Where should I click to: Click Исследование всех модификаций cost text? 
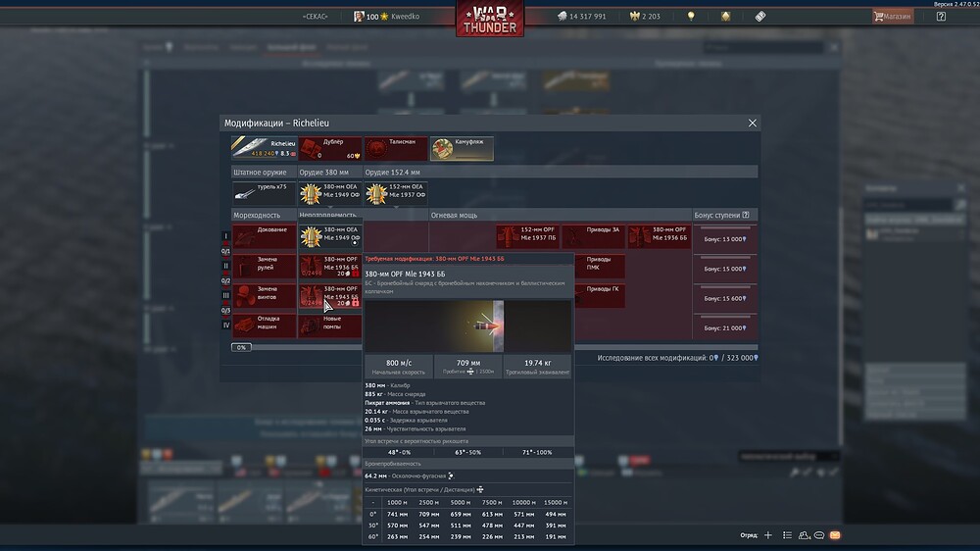pyautogui.click(x=677, y=358)
